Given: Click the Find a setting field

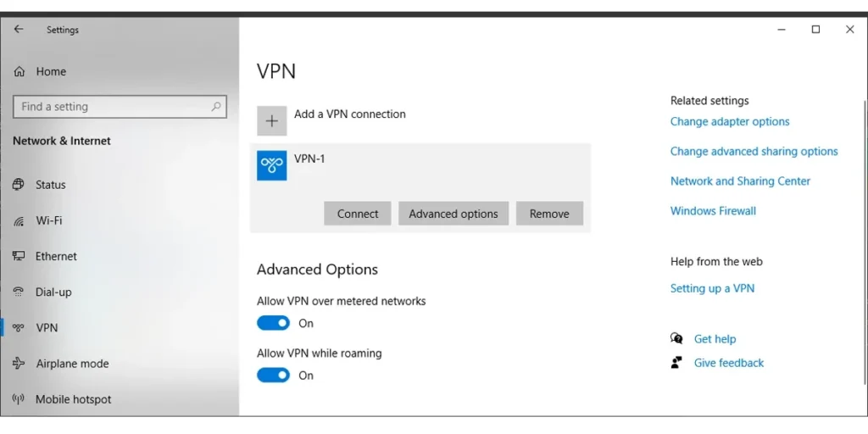Looking at the screenshot, I should tap(120, 106).
